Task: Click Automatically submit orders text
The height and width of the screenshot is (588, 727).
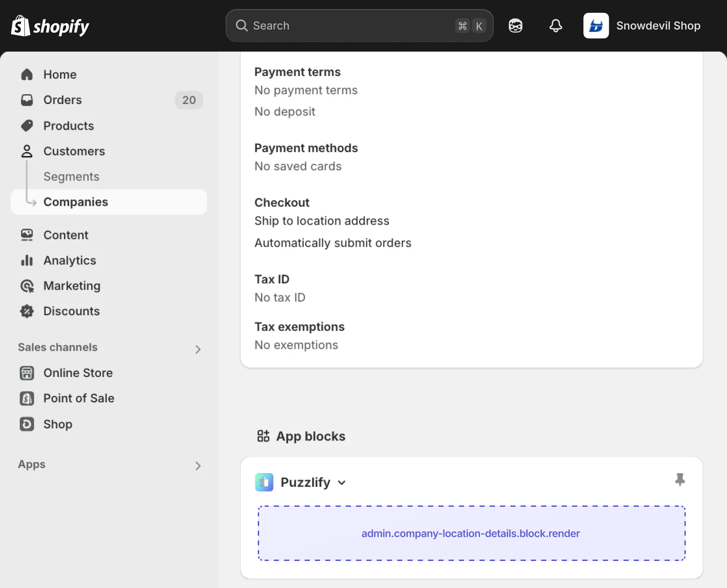Action: (x=333, y=243)
